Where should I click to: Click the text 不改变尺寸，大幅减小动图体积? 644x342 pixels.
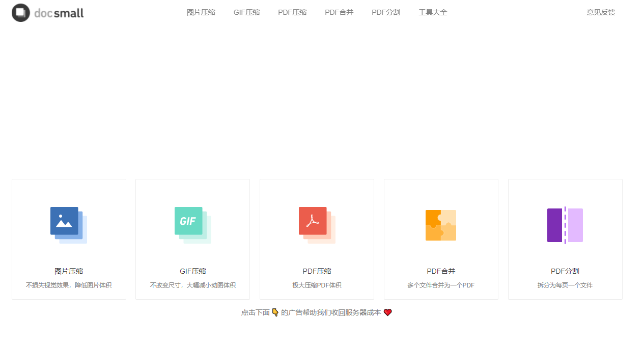click(193, 285)
